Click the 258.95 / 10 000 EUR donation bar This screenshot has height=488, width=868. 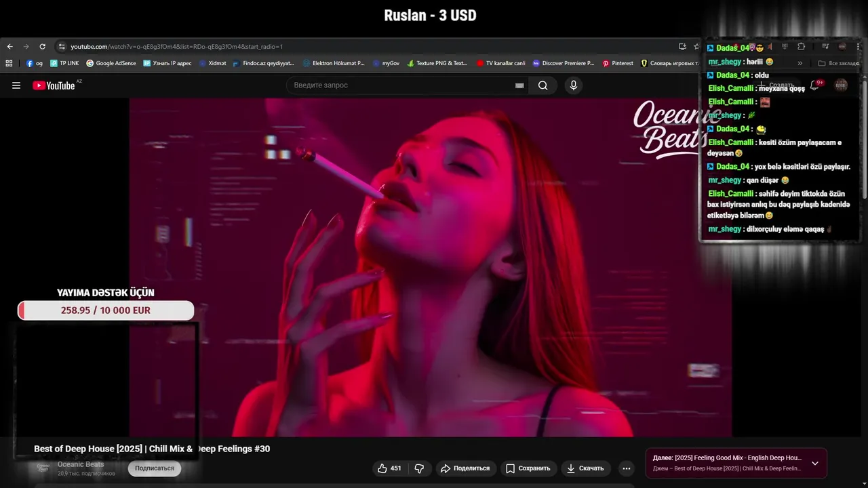tap(106, 310)
